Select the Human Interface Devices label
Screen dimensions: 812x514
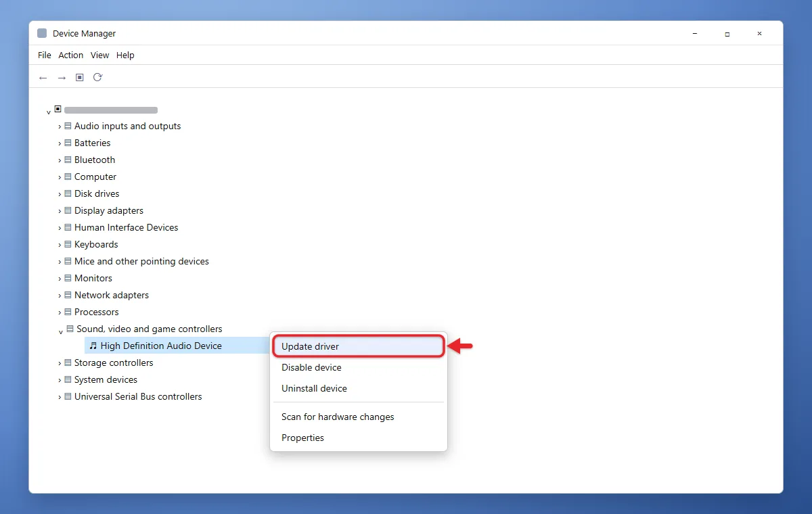[x=127, y=227]
